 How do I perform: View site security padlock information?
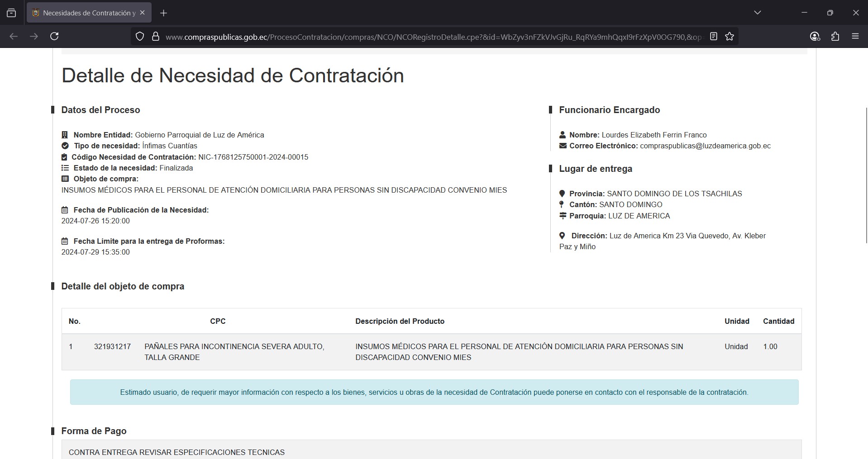point(156,37)
